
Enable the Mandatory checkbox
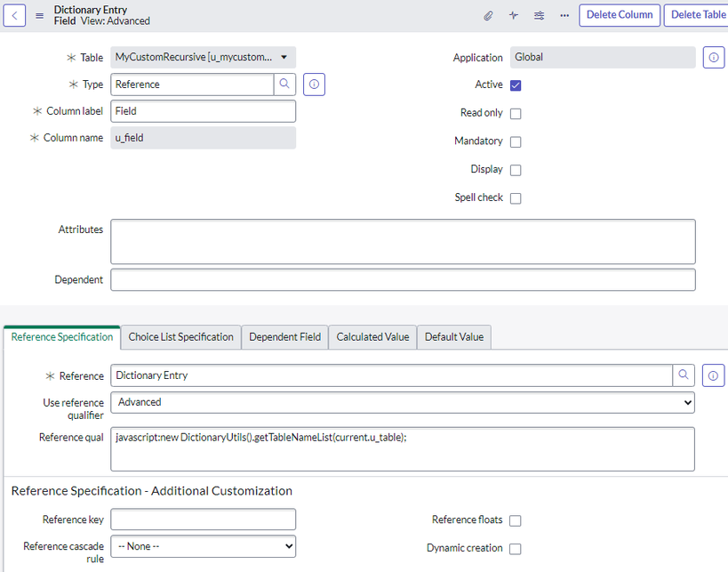(x=516, y=141)
